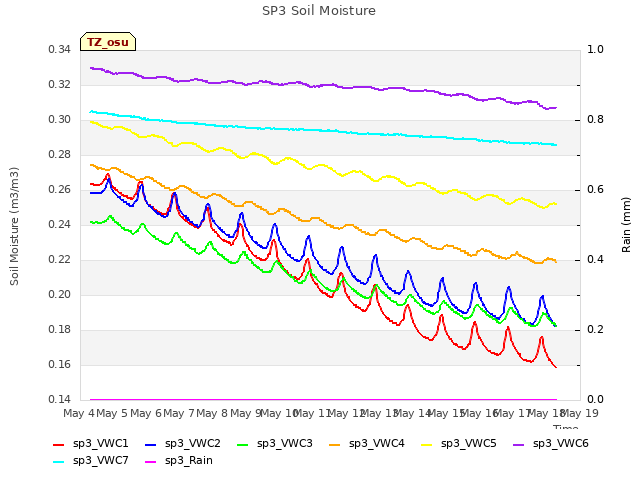Click the 0.0 right axis tick label

[595, 399]
